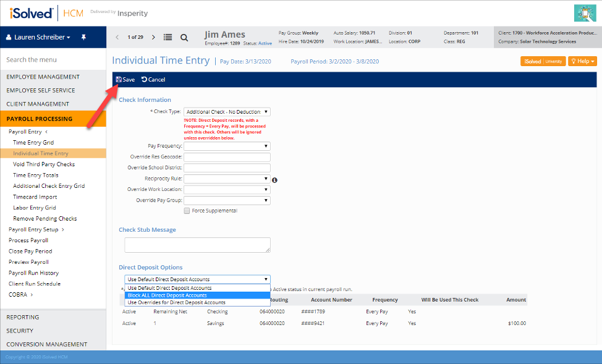Click the Override Res Geocode field

tap(227, 157)
